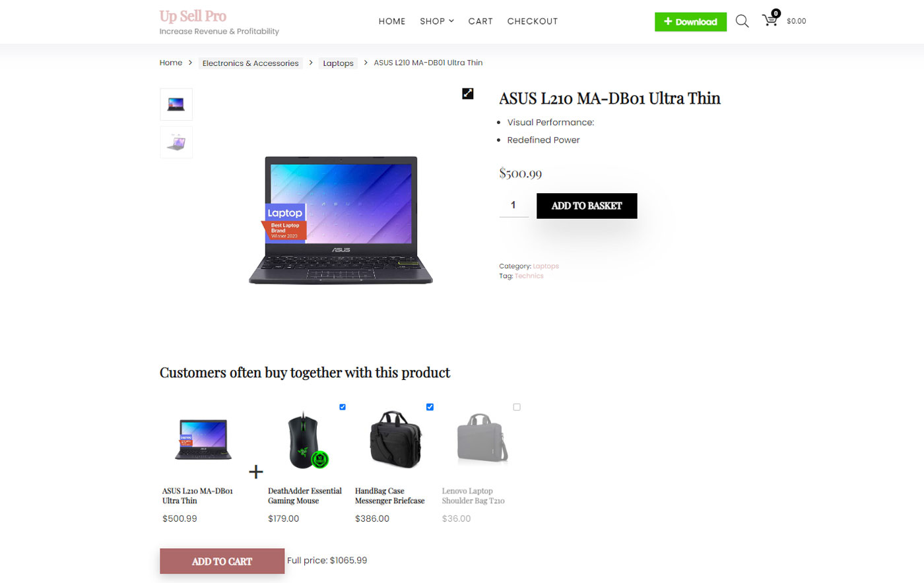Select the second laptop thumbnail

tap(176, 142)
